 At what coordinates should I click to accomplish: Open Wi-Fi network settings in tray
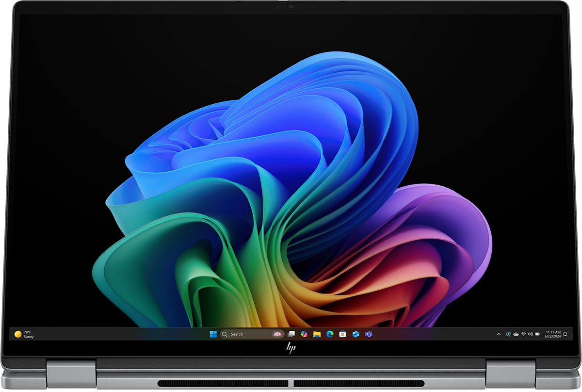523,334
